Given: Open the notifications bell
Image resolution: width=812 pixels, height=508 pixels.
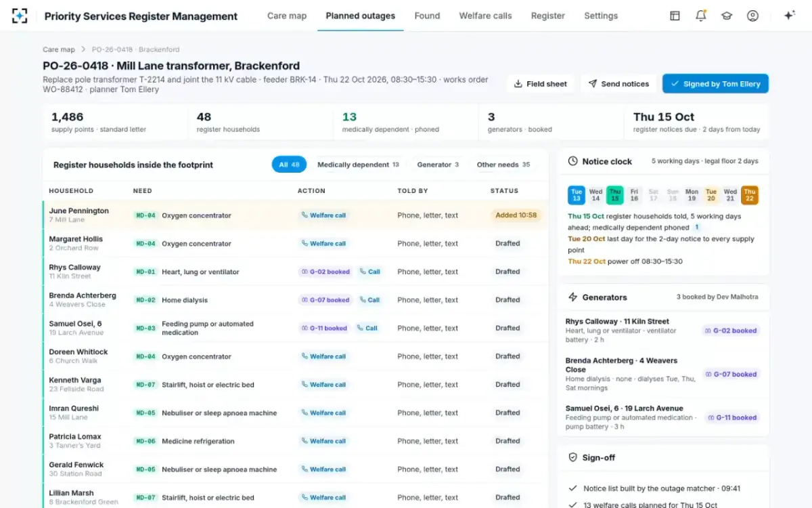Looking at the screenshot, I should pyautogui.click(x=701, y=16).
